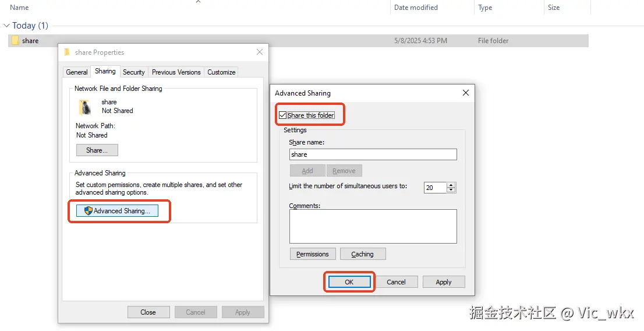Select the General tab

(77, 72)
